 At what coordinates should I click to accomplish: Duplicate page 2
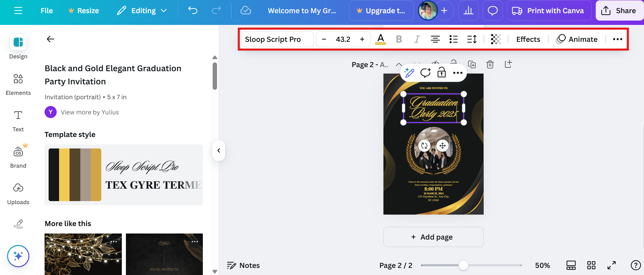tap(472, 64)
